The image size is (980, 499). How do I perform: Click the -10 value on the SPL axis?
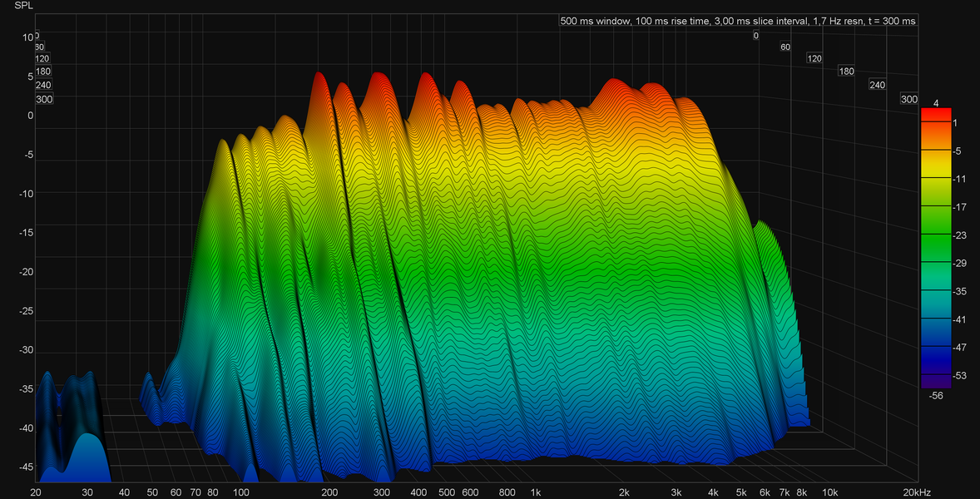point(26,195)
